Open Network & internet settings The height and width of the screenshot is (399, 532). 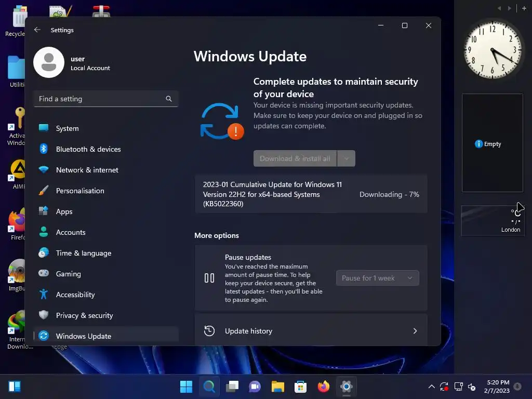tap(106, 170)
